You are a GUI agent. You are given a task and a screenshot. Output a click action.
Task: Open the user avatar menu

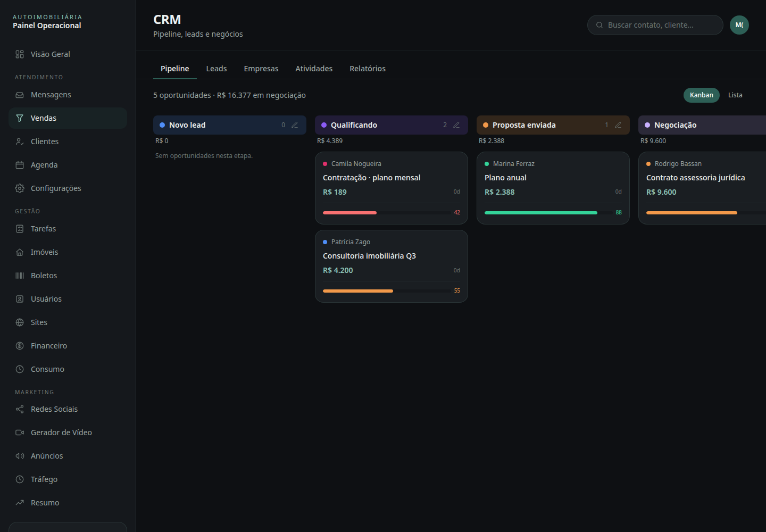[x=739, y=25]
